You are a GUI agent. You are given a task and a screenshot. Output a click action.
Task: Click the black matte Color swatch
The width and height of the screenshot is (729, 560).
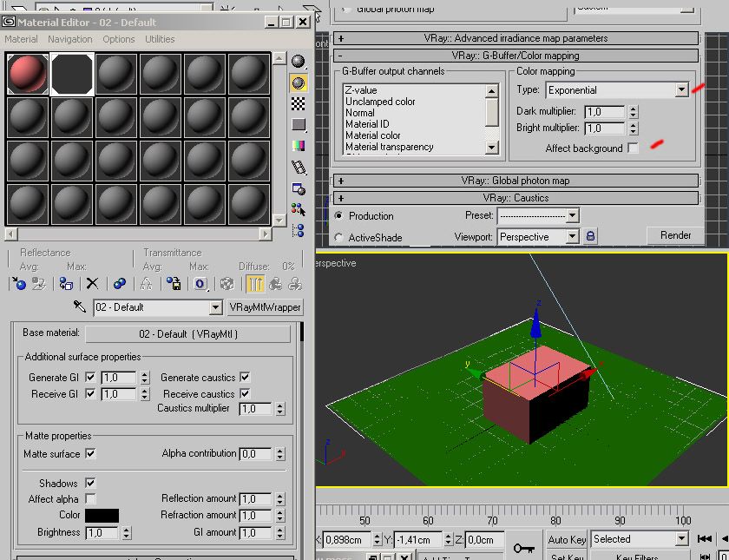click(x=102, y=515)
